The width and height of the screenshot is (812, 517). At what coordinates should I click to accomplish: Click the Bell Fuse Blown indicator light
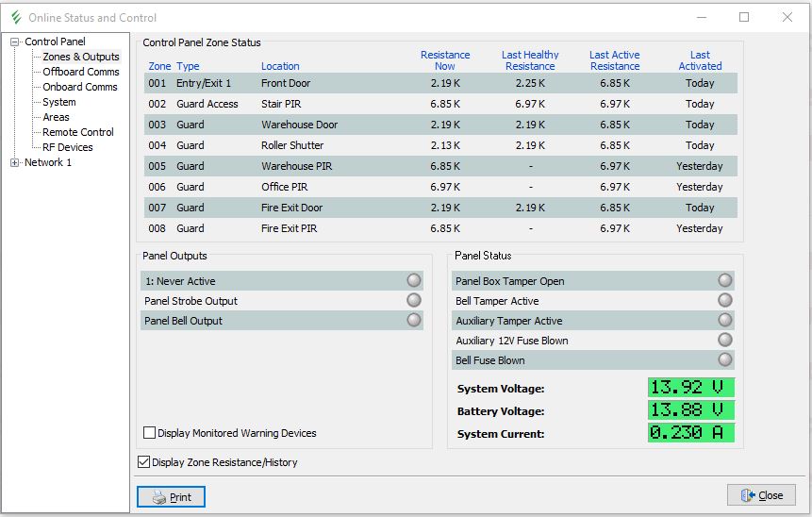724,359
